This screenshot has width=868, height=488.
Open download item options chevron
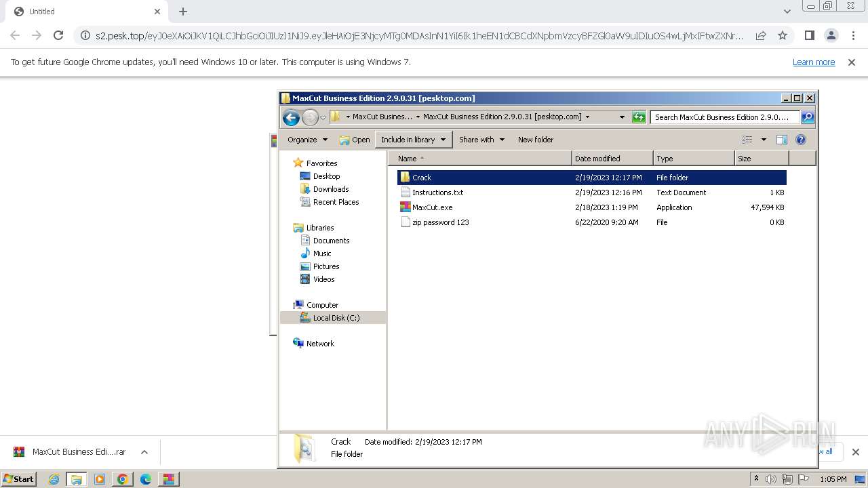(x=144, y=452)
